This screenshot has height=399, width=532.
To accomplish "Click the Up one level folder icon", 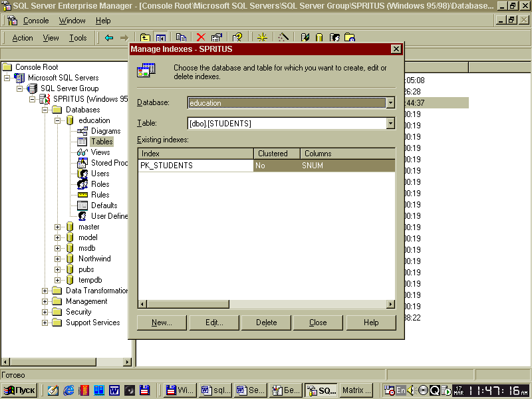I will pyautogui.click(x=145, y=38).
